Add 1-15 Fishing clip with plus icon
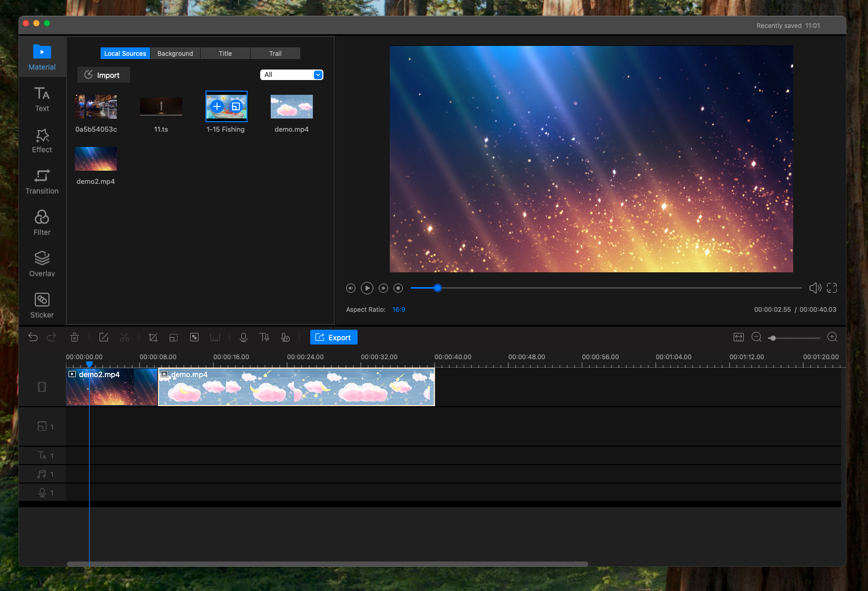 point(216,106)
